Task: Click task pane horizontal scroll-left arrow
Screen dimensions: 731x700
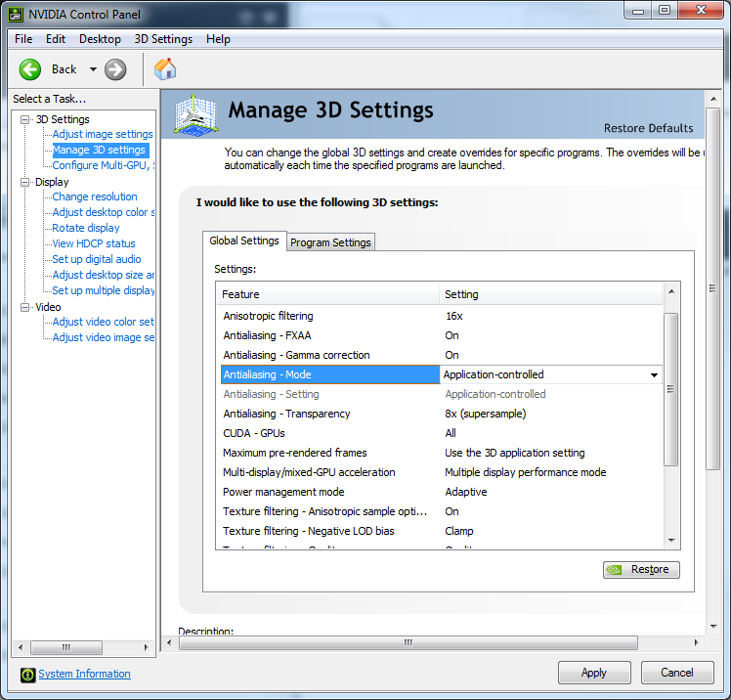Action: pyautogui.click(x=21, y=648)
